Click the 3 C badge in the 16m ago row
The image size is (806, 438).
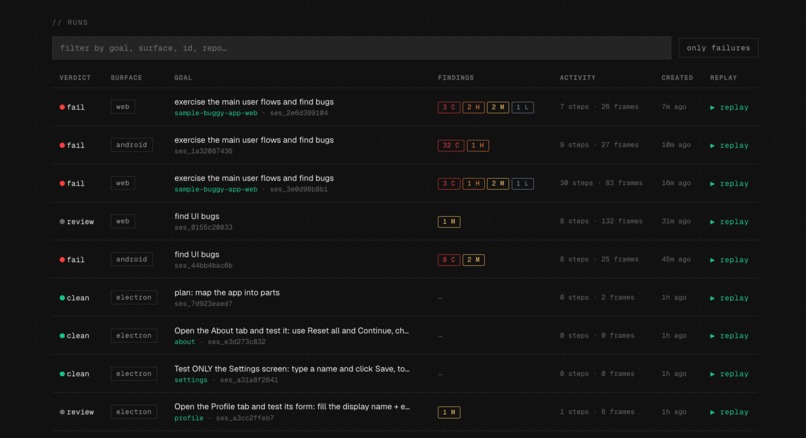pyautogui.click(x=449, y=184)
